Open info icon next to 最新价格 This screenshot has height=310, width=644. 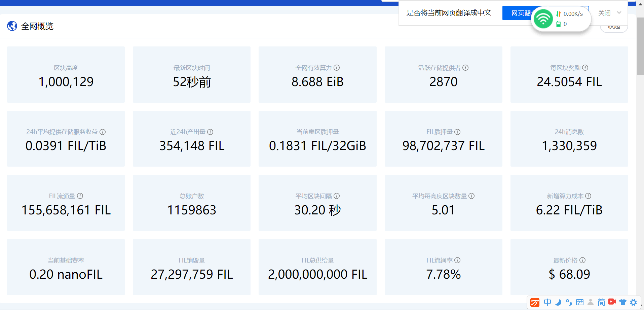pyautogui.click(x=582, y=260)
